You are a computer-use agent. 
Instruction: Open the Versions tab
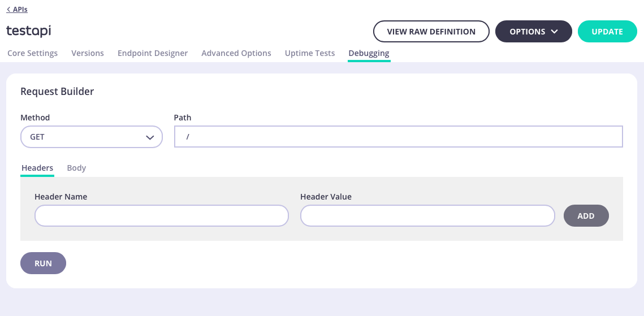coord(88,53)
